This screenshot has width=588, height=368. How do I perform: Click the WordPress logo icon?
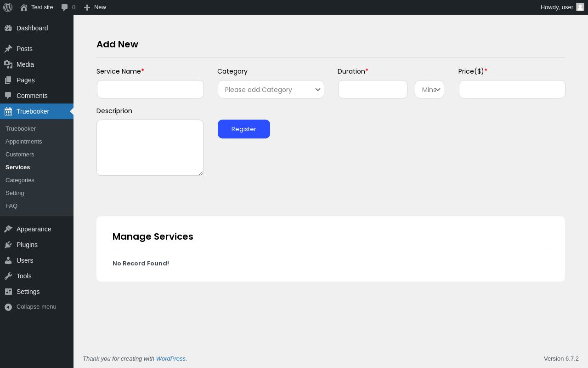8,7
